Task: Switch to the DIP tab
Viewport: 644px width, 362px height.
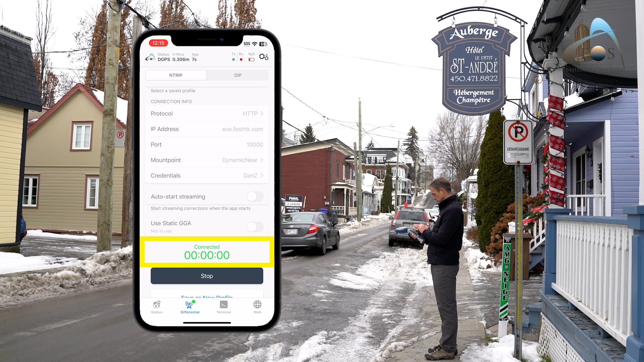Action: 237,75
